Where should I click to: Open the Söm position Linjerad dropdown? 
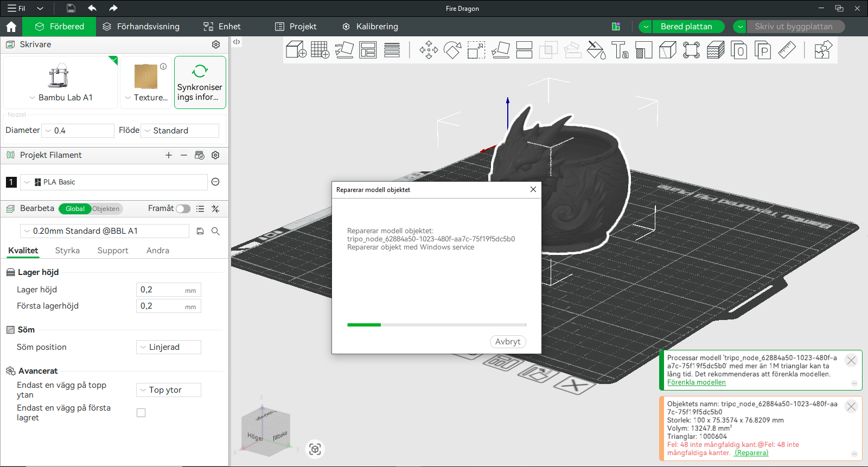[x=169, y=347]
